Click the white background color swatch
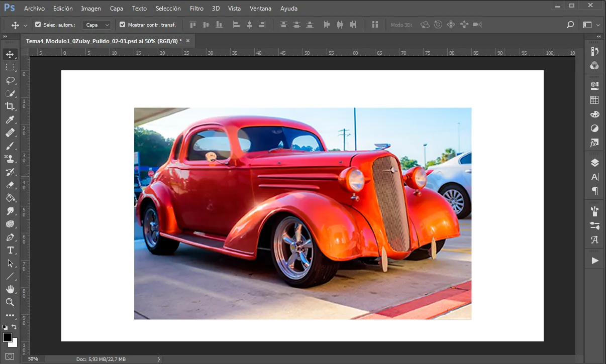The image size is (606, 364). pyautogui.click(x=15, y=344)
